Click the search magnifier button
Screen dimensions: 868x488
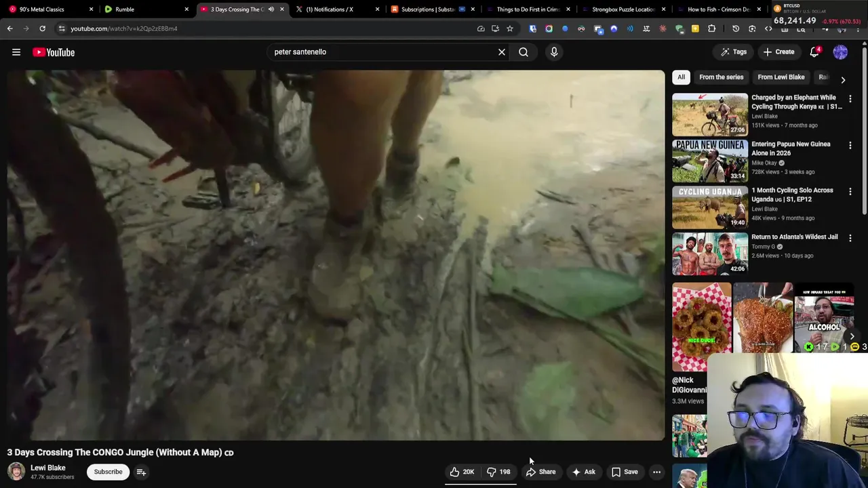click(x=524, y=52)
